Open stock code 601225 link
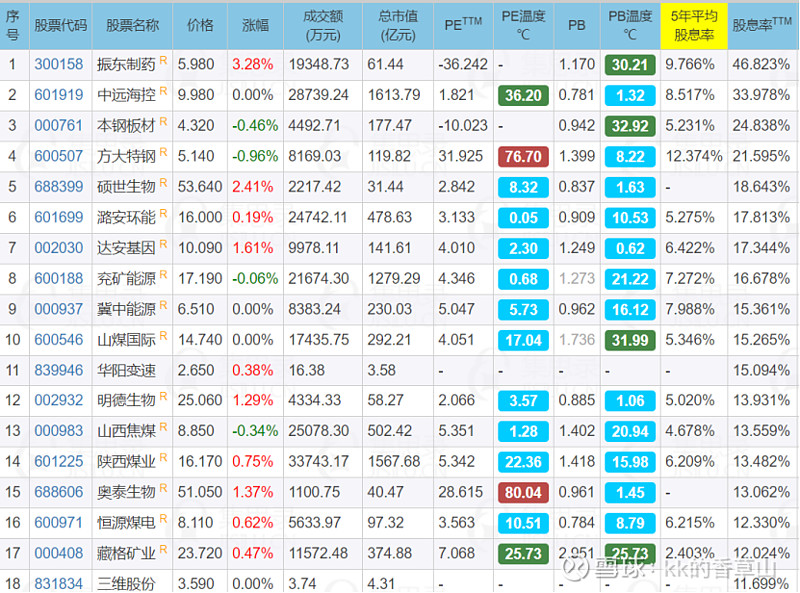The height and width of the screenshot is (593, 800). (x=59, y=461)
